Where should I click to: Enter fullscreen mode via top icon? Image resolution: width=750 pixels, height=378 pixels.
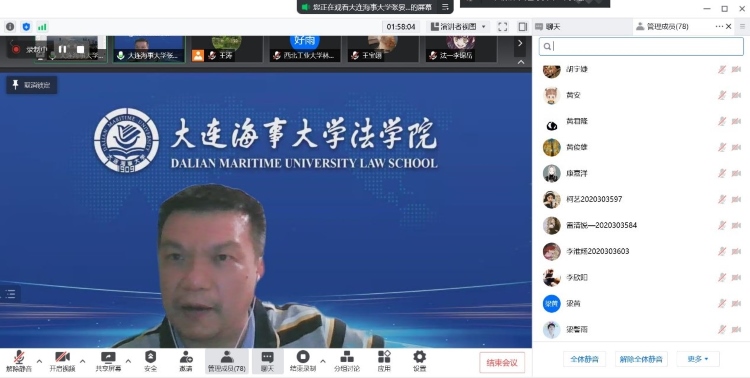502,27
